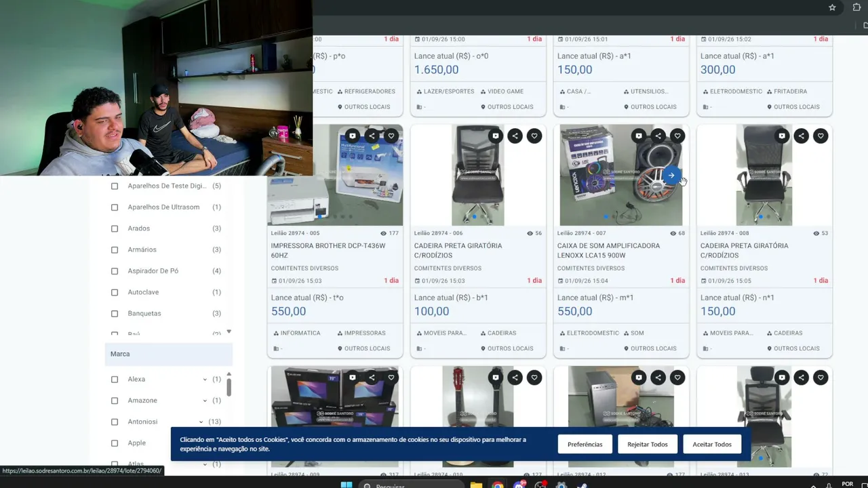Tick the Antoniosi brand checkbox
Screen dimensions: 868x488
115,422
